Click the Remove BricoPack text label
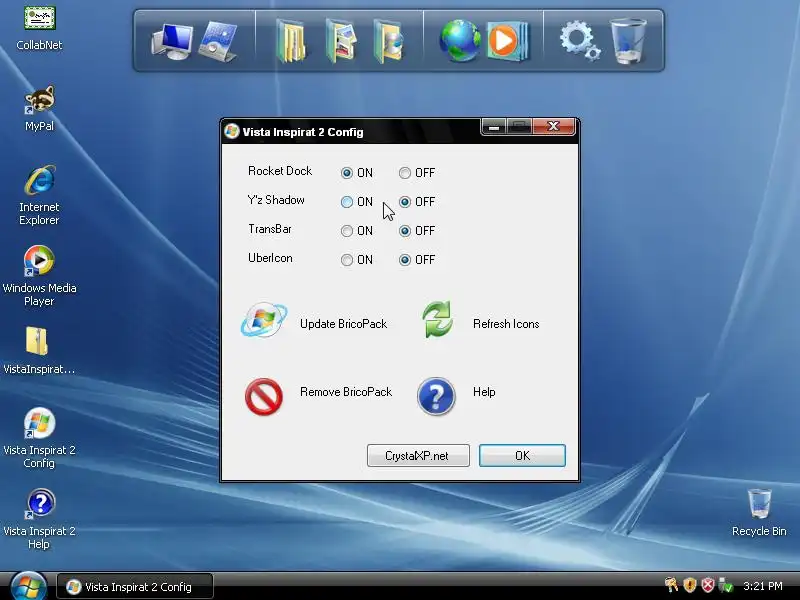 tap(346, 392)
